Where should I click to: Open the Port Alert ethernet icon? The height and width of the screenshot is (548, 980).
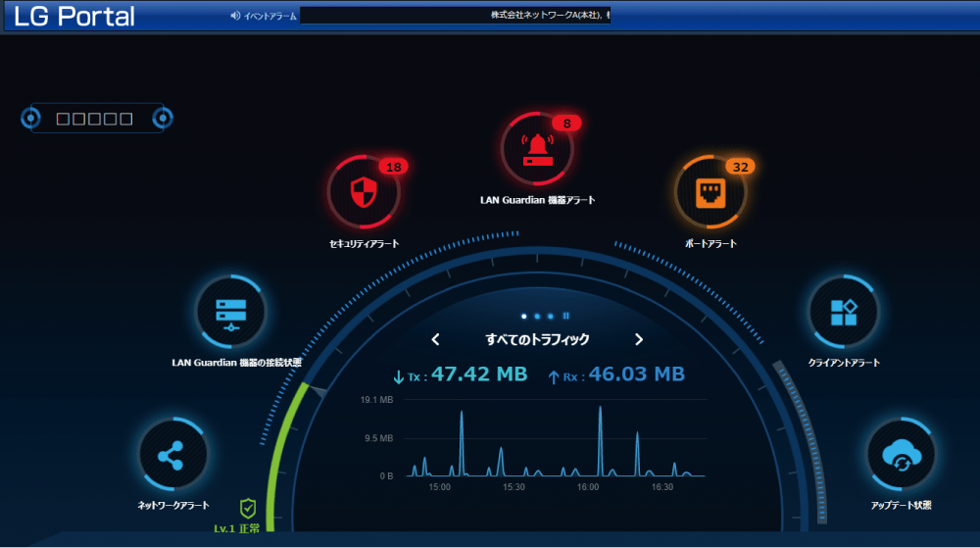point(710,192)
